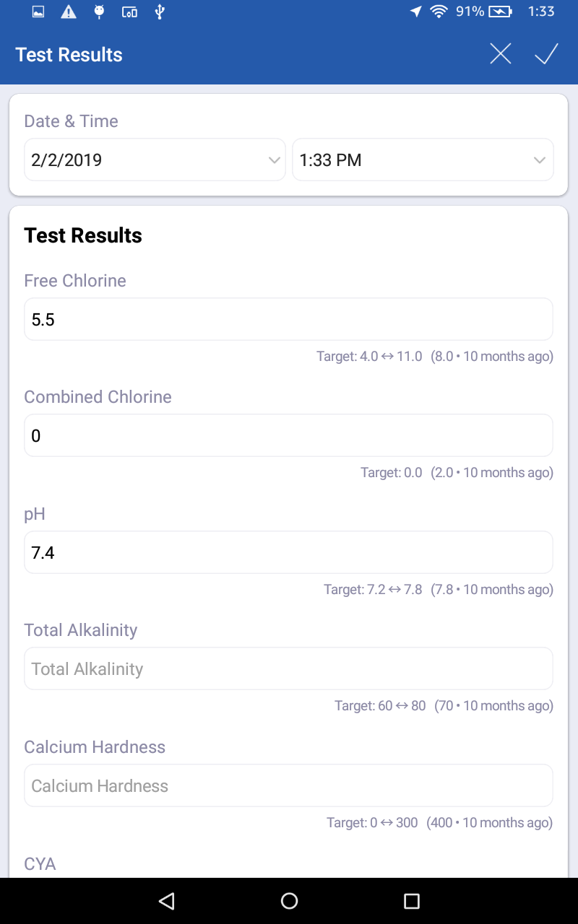Focus the Total Alkalinity input field
The height and width of the screenshot is (924, 578).
click(288, 669)
